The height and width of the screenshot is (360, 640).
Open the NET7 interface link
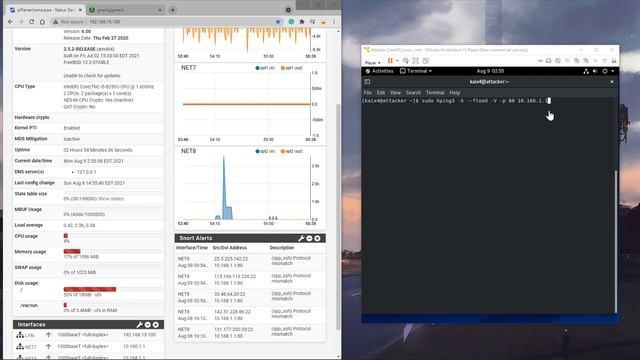point(31,347)
